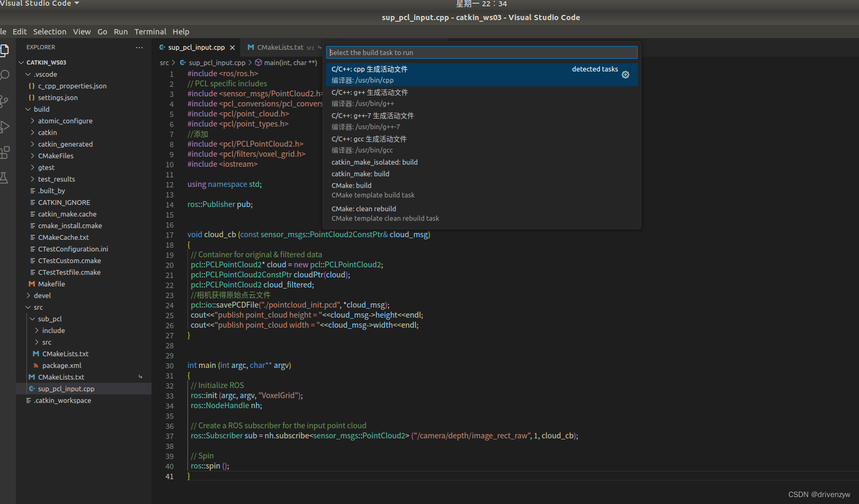
Task: Expand the catkin folder
Action: coord(33,132)
